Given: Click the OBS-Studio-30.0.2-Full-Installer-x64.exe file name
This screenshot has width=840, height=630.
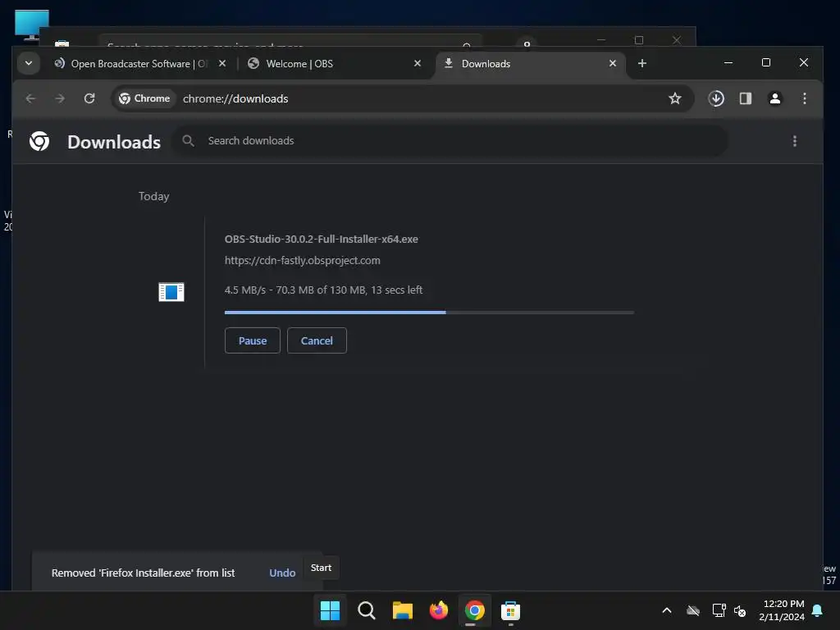Looking at the screenshot, I should [322, 240].
